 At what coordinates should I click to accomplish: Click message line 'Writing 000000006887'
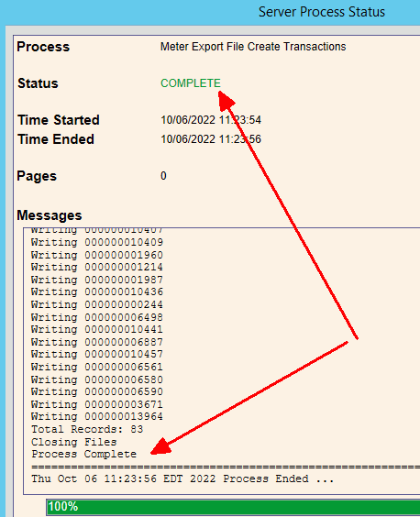(97, 342)
